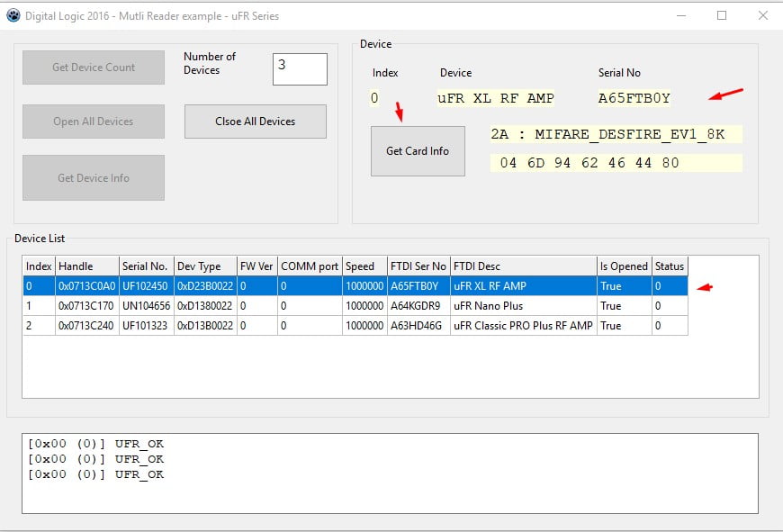Viewport: 783px width, 532px height.
Task: Maximize the Multi Reader example window
Action: click(722, 15)
